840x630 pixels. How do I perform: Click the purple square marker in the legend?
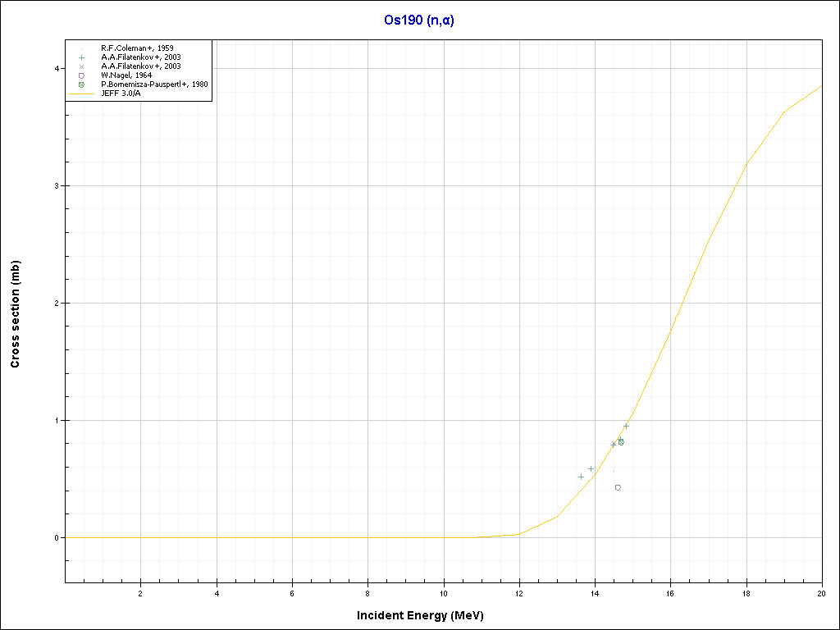point(81,75)
